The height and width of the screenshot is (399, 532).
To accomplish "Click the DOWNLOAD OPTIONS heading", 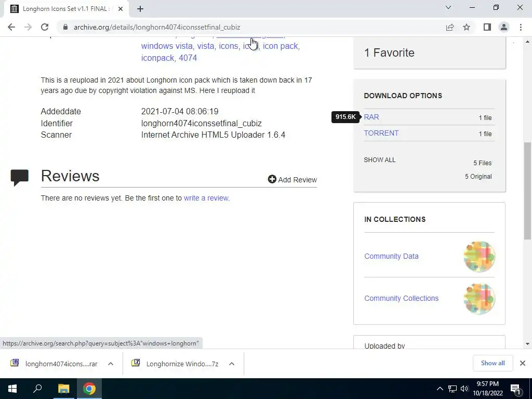I will [x=403, y=96].
